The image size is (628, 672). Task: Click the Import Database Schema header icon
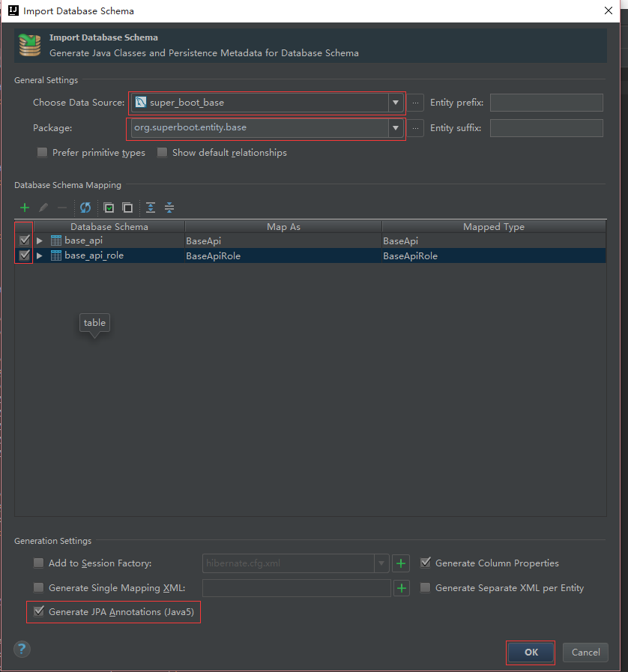coord(29,46)
